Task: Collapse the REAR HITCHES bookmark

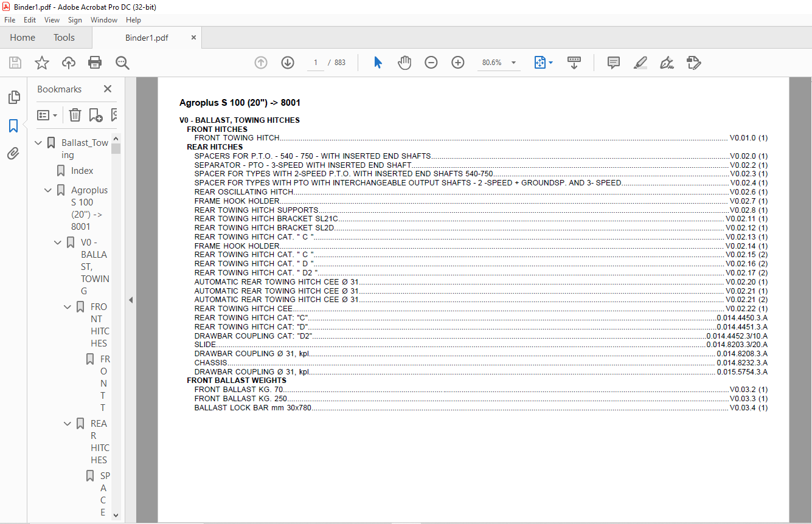Action: tap(68, 424)
